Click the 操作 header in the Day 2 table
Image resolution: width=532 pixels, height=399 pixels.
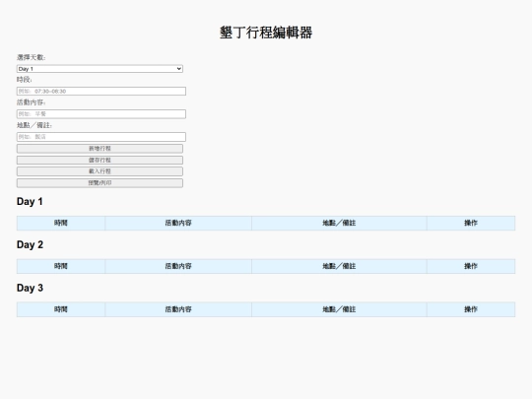(x=471, y=266)
